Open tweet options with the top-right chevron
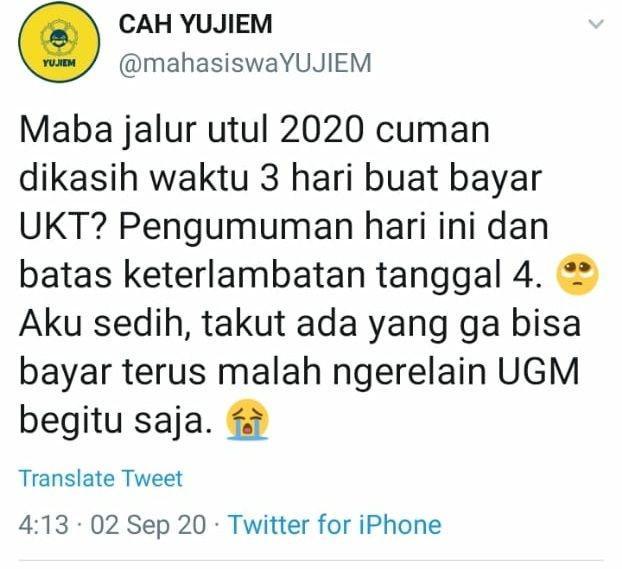622x569 pixels. [596, 24]
